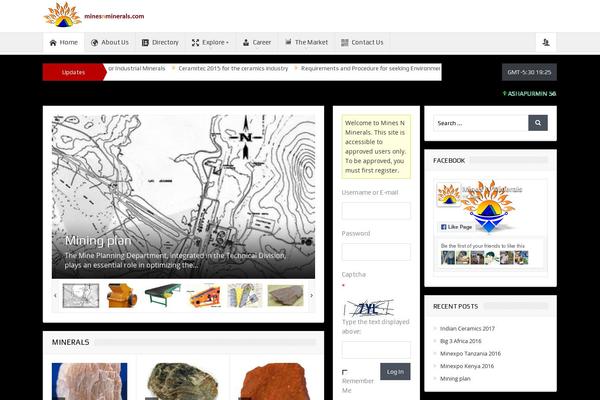Open the About Us page

pyautogui.click(x=109, y=42)
